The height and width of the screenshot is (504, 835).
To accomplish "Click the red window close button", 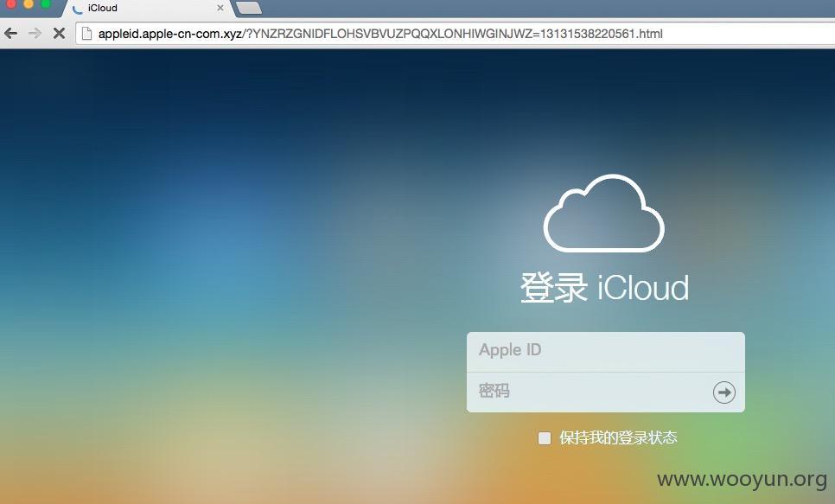I will coord(10,3).
